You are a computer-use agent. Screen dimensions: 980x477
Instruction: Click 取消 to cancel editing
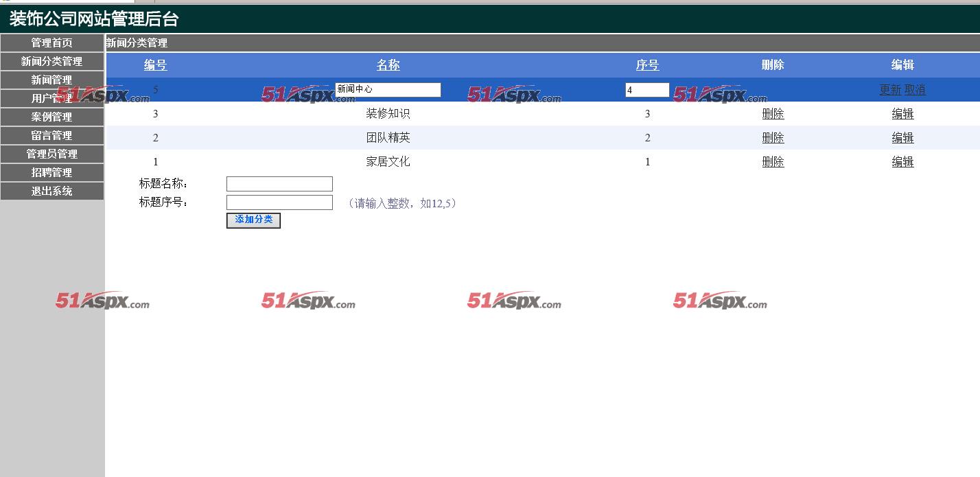915,90
